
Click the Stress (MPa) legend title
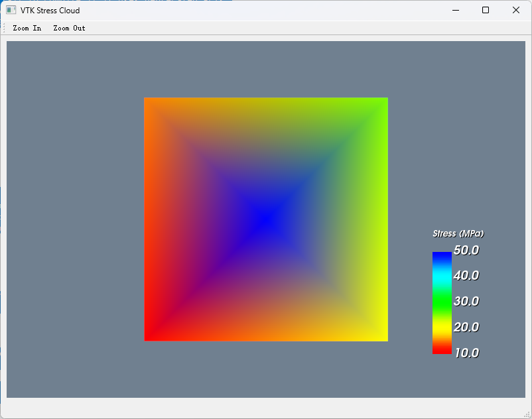point(458,233)
